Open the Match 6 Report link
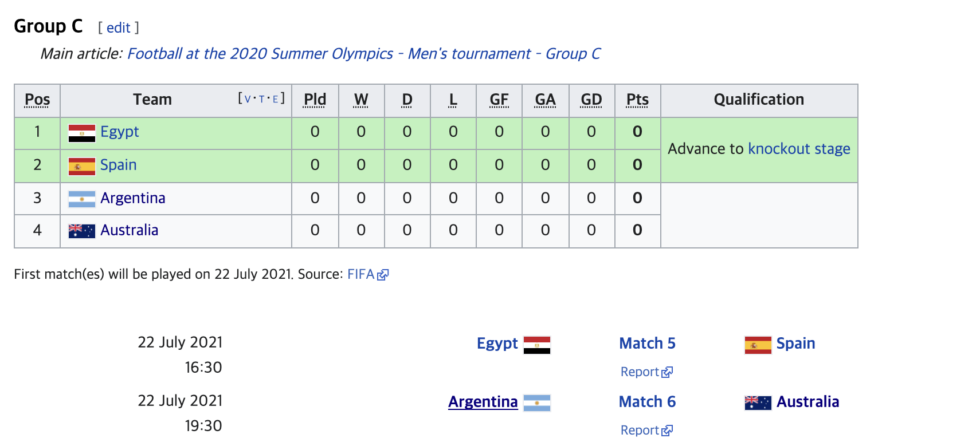Viewport: 980px width, 442px height. click(x=646, y=431)
